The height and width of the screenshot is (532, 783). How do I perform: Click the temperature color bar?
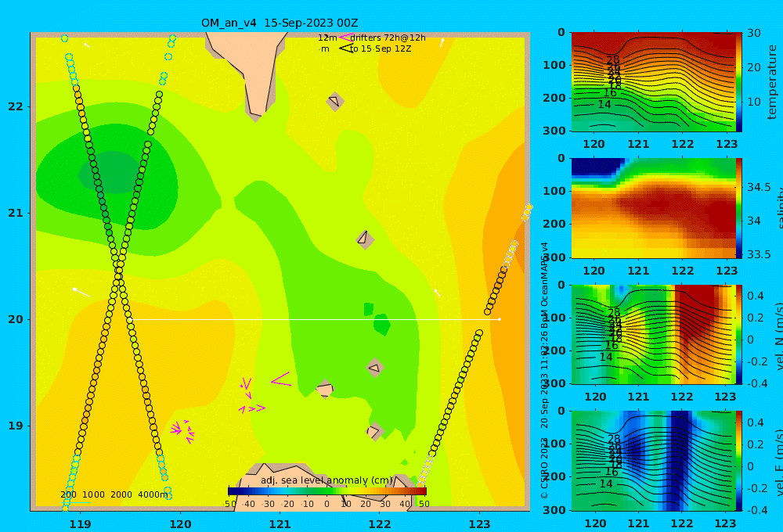click(x=739, y=82)
